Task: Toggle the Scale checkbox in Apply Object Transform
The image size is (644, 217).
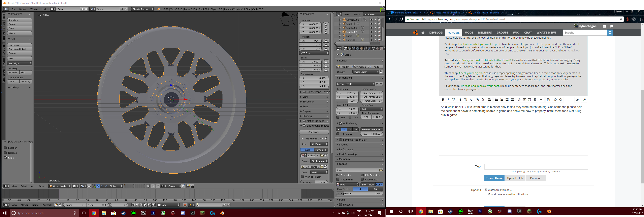Action: pos(5,158)
